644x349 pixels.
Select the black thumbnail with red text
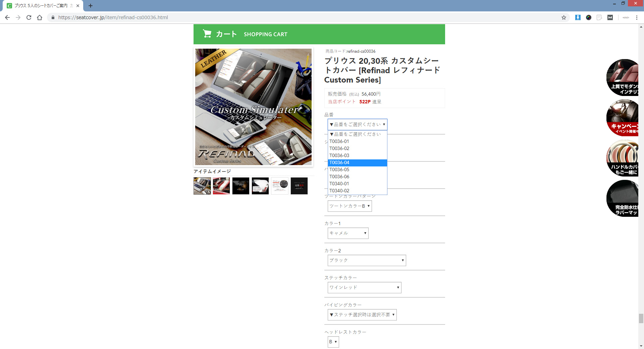pos(299,186)
